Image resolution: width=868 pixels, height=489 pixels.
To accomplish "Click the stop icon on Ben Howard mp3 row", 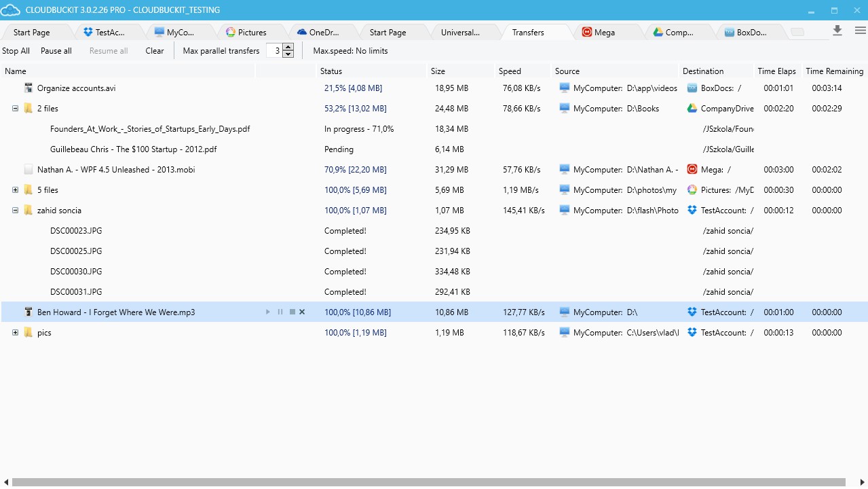I will pyautogui.click(x=292, y=312).
